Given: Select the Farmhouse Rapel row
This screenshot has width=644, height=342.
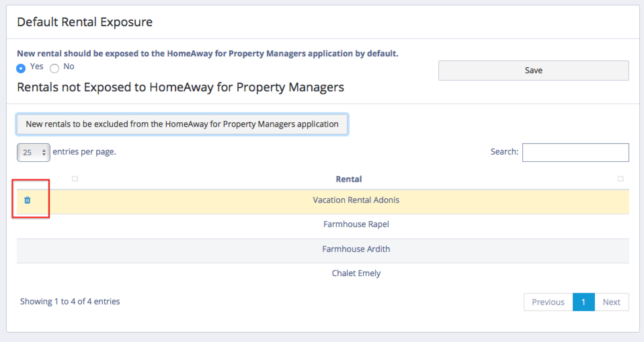Looking at the screenshot, I should pos(356,224).
